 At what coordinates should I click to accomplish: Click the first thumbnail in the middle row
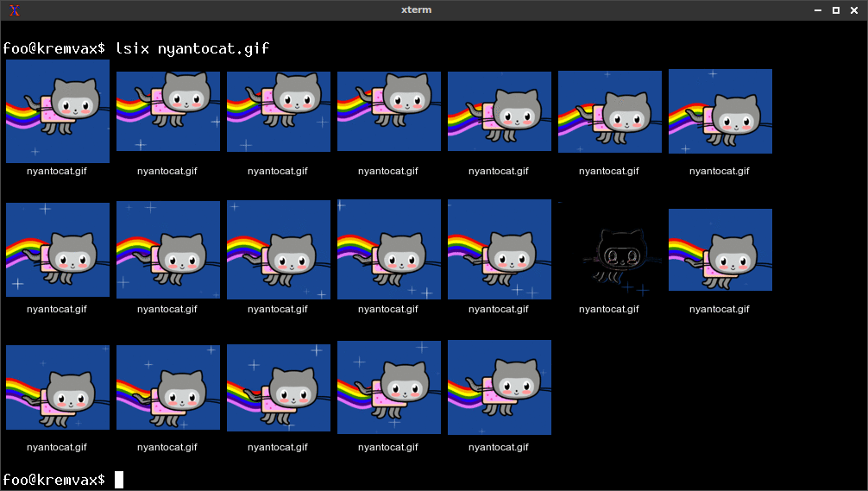coord(58,250)
